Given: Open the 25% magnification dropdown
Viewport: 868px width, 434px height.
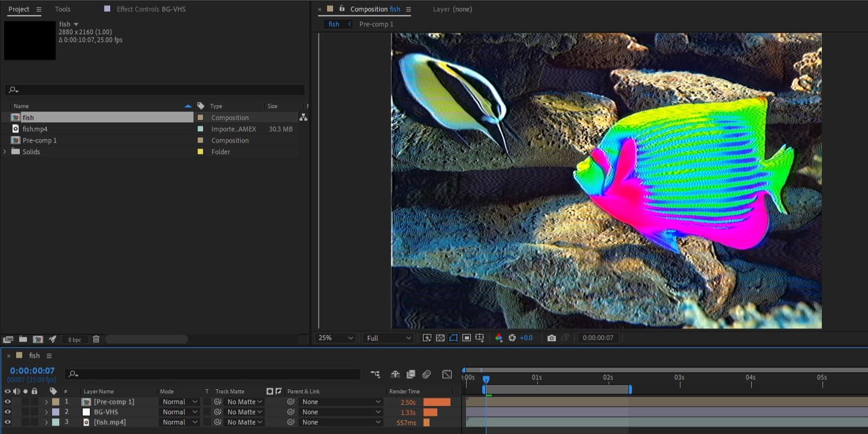Looking at the screenshot, I should pos(335,338).
